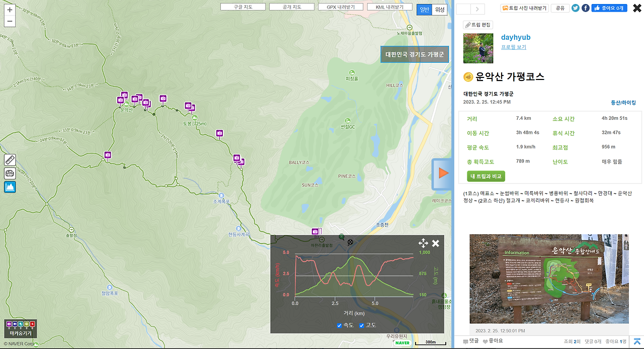The image size is (644, 349).
Task: Click the checkered finish flag marker
Action: (x=350, y=242)
